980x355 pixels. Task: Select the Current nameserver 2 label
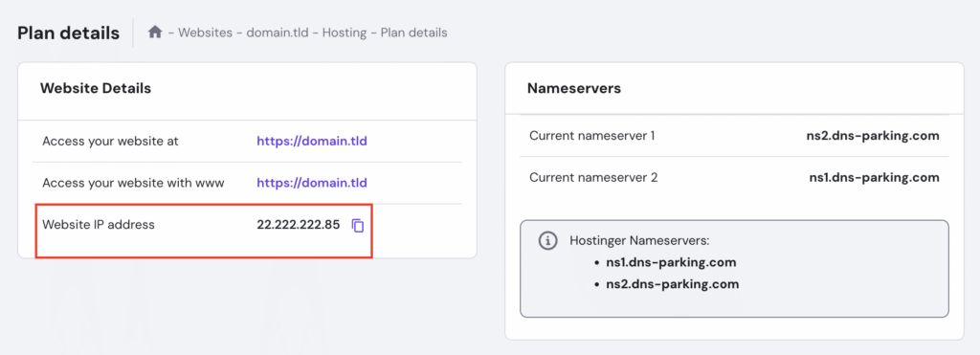(x=593, y=178)
